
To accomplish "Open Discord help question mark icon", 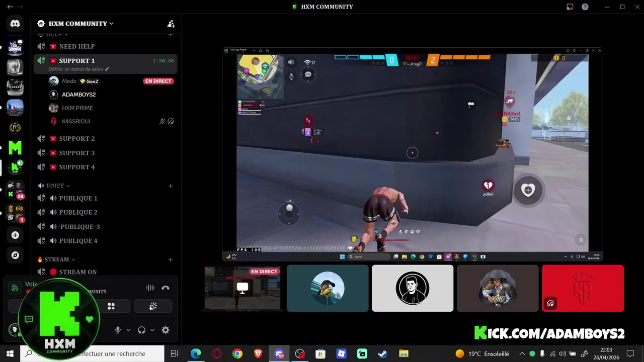I will 585,7.
